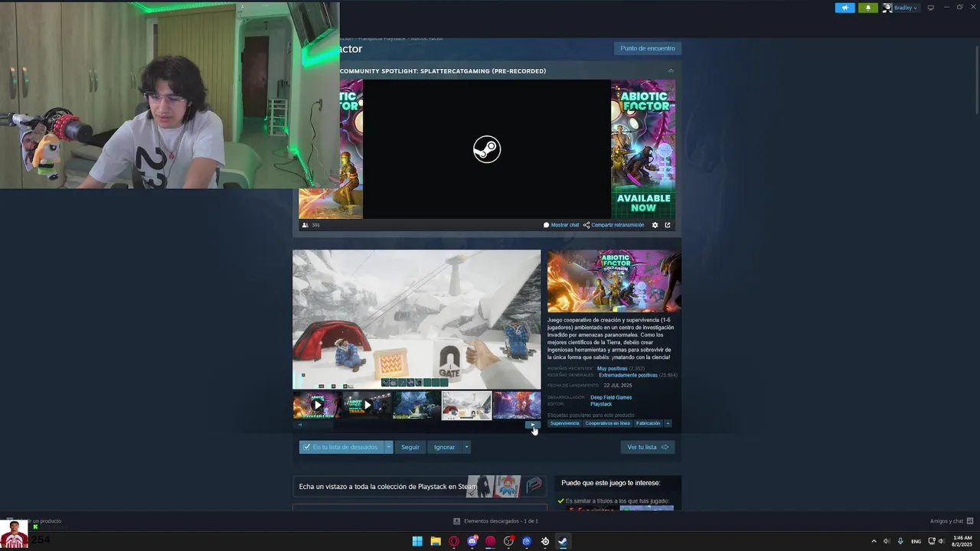Viewport: 980px width, 551px height.
Task: Open Windows Start menu
Action: click(417, 541)
